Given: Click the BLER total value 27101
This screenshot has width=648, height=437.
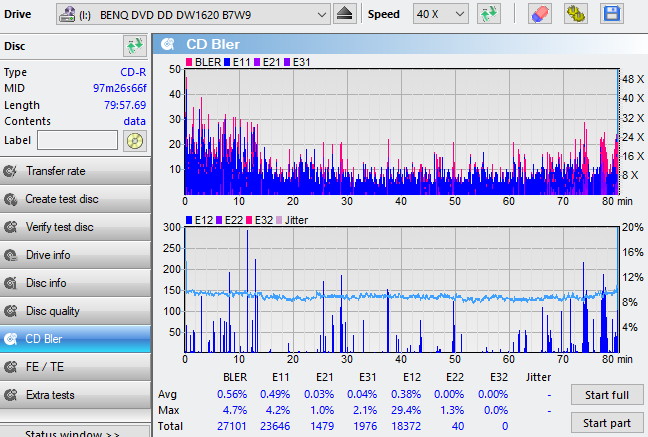Looking at the screenshot, I should click(x=232, y=426).
